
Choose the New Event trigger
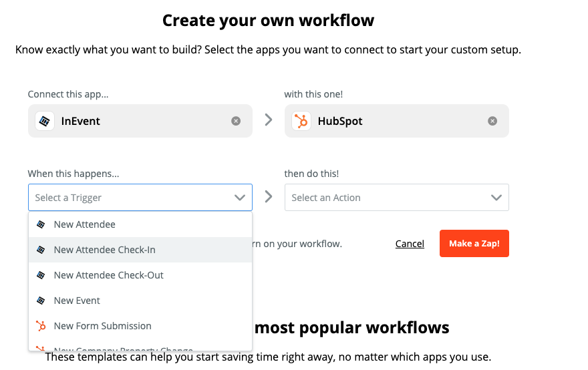click(x=140, y=301)
